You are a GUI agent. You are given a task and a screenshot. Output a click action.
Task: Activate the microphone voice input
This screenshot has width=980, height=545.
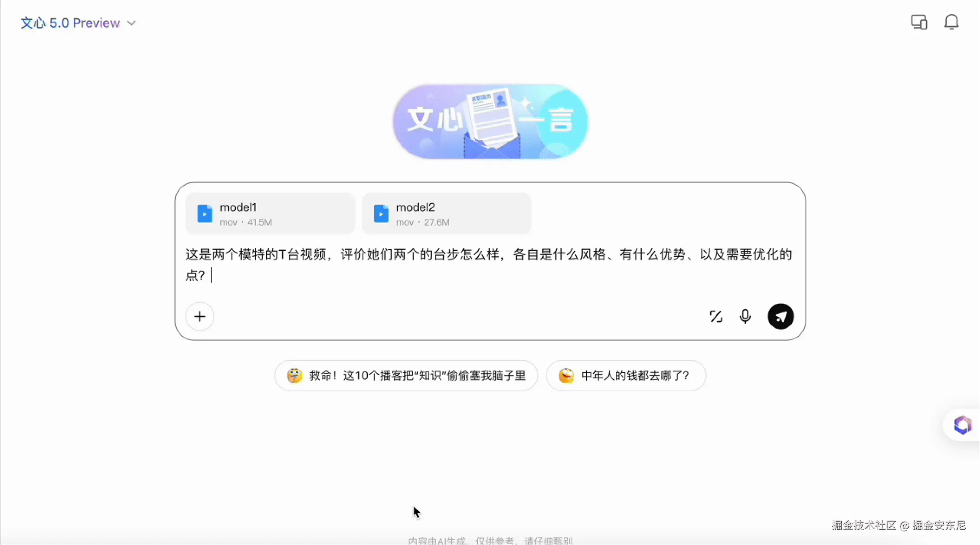[x=745, y=316]
